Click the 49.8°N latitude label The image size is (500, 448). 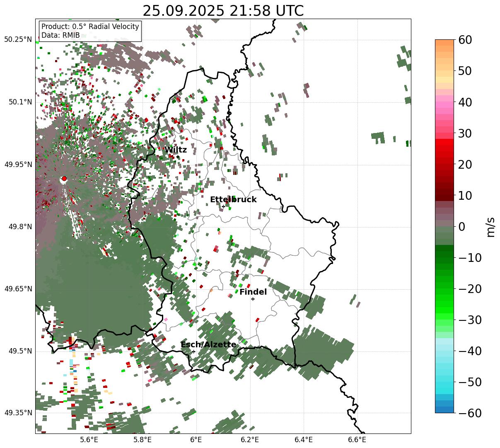pyautogui.click(x=20, y=227)
